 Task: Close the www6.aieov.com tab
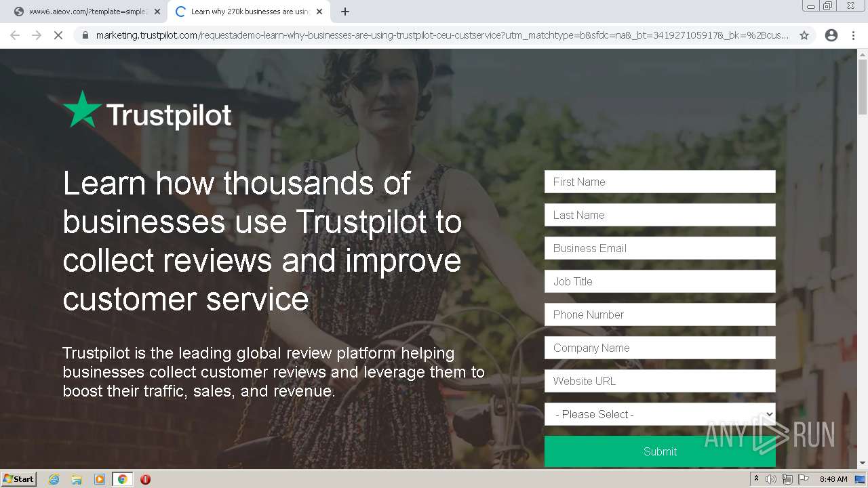click(x=157, y=12)
